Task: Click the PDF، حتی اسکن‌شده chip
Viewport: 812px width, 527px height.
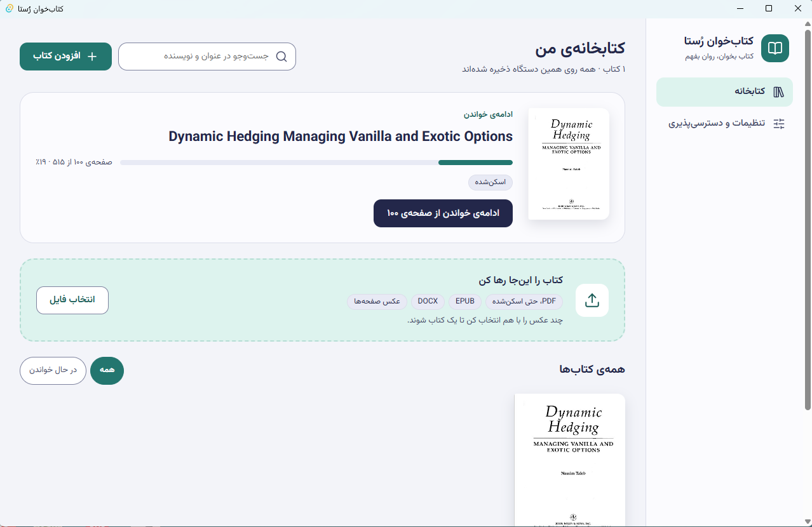Action: click(x=524, y=302)
